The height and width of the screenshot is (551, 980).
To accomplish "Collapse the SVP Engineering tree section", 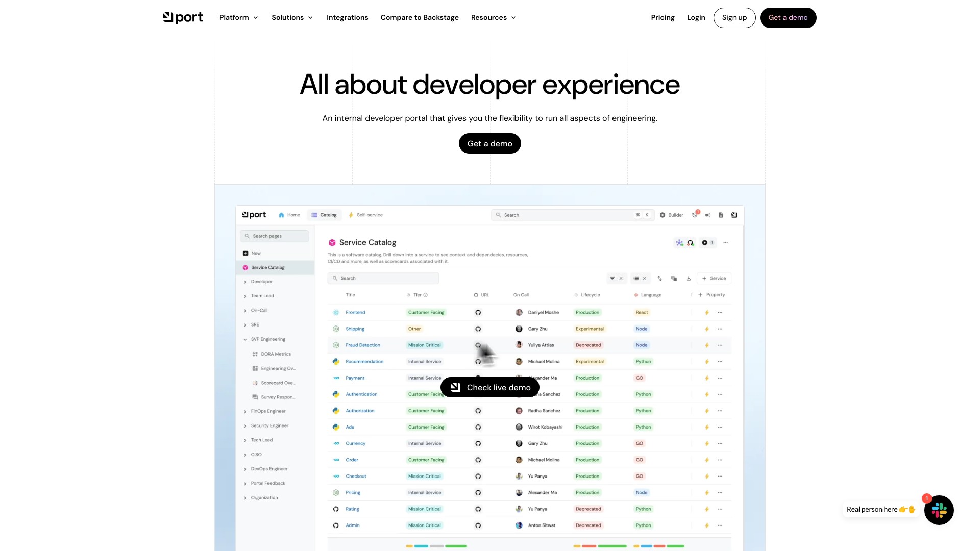I will pos(245,339).
